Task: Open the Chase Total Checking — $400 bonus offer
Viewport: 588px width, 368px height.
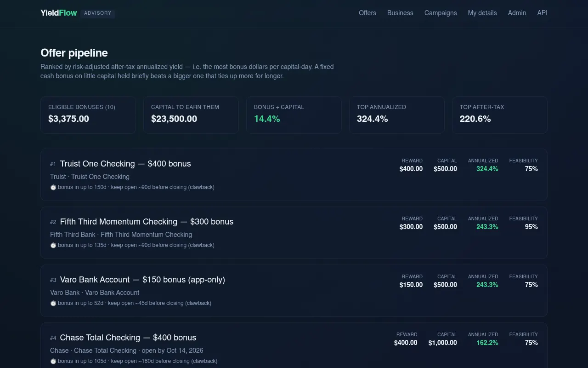Action: (x=128, y=338)
